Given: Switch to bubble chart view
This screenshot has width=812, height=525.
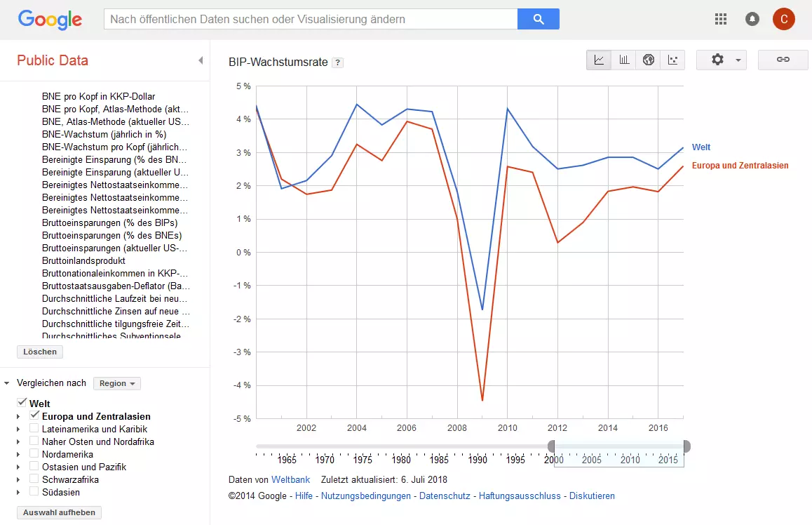Looking at the screenshot, I should pos(672,60).
